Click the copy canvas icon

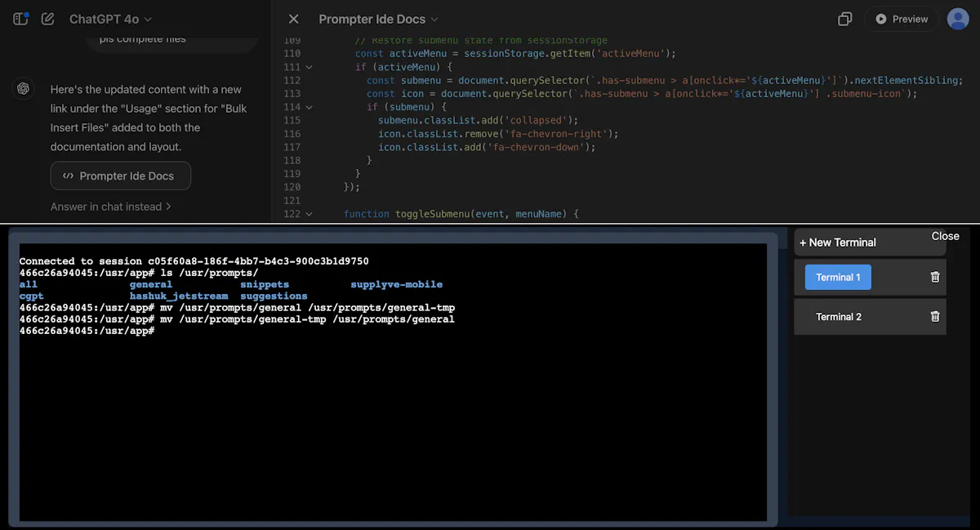[845, 19]
